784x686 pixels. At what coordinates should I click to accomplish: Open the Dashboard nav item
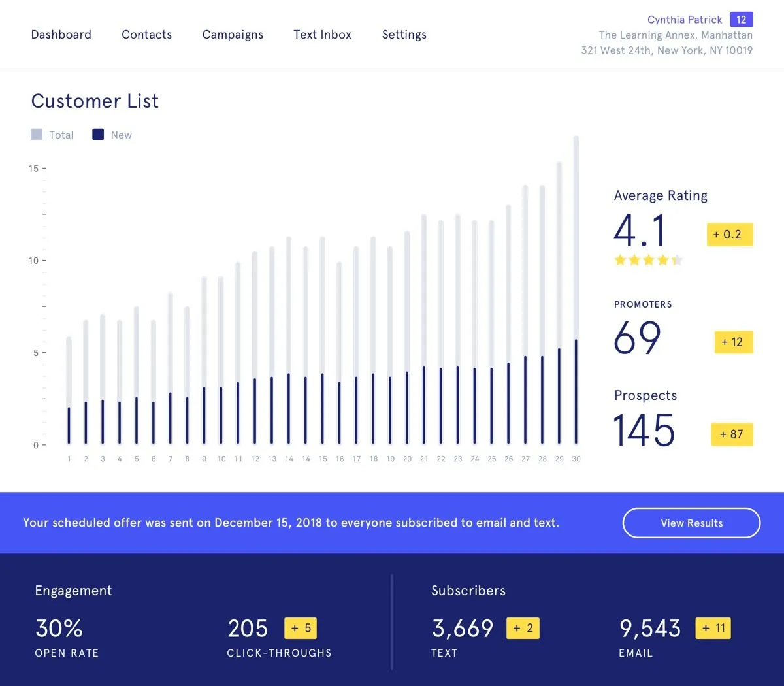click(x=61, y=35)
